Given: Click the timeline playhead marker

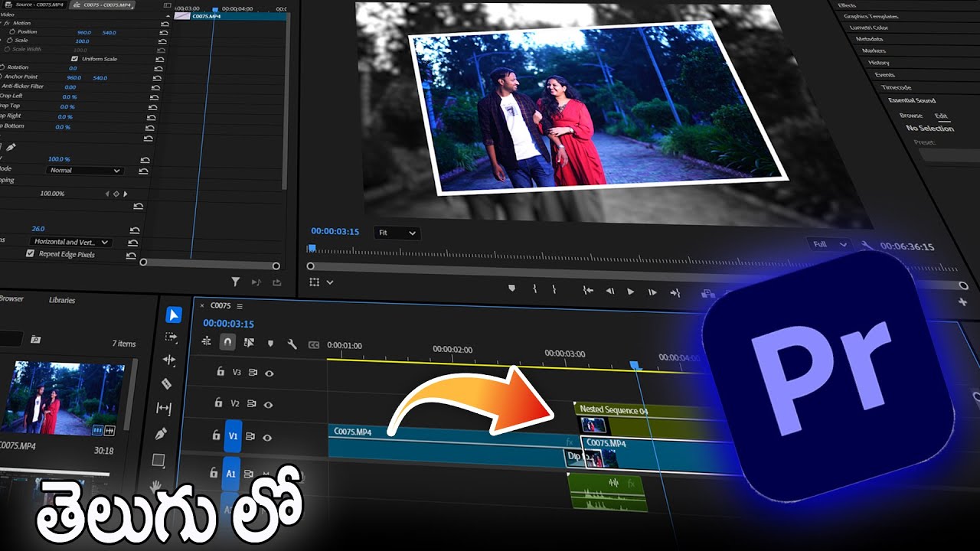Looking at the screenshot, I should tap(634, 366).
